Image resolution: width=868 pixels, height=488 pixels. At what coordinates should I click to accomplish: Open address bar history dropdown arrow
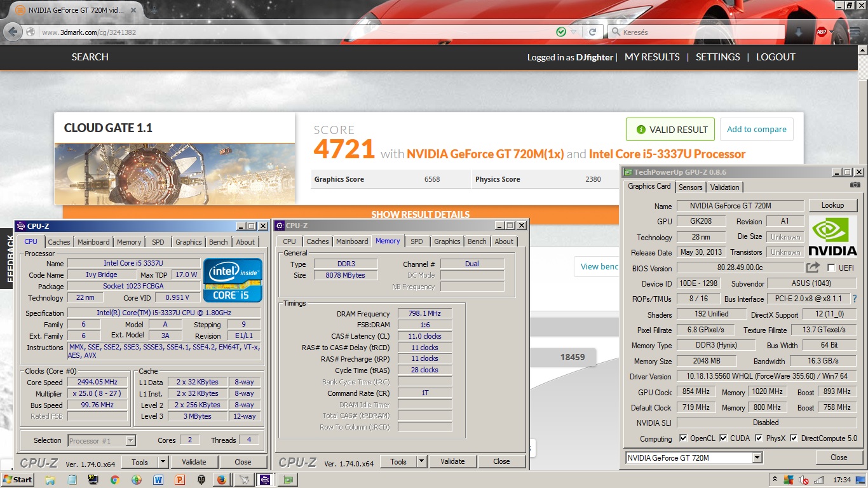tap(574, 32)
